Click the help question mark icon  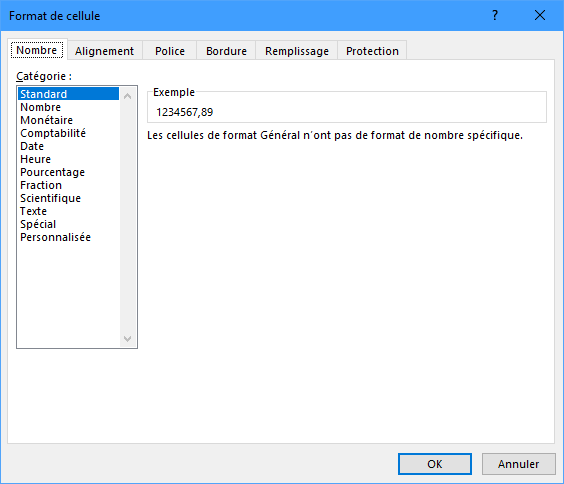pos(495,15)
